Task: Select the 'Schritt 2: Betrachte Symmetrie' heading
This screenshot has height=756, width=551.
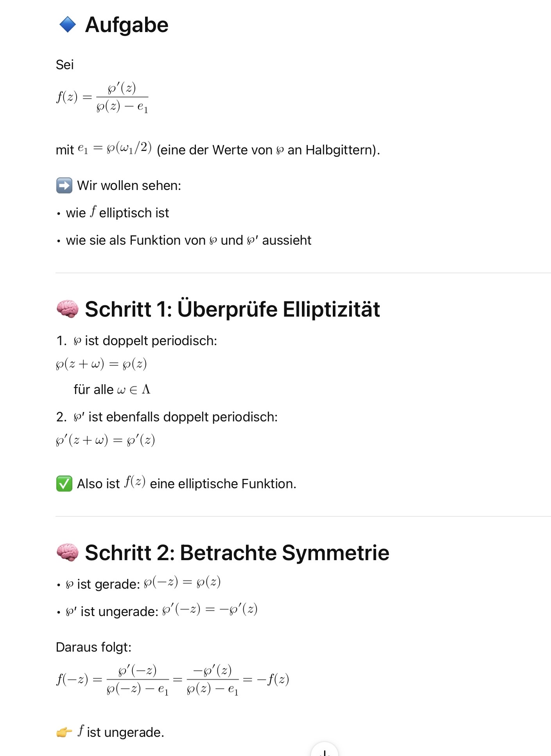Action: (x=237, y=553)
